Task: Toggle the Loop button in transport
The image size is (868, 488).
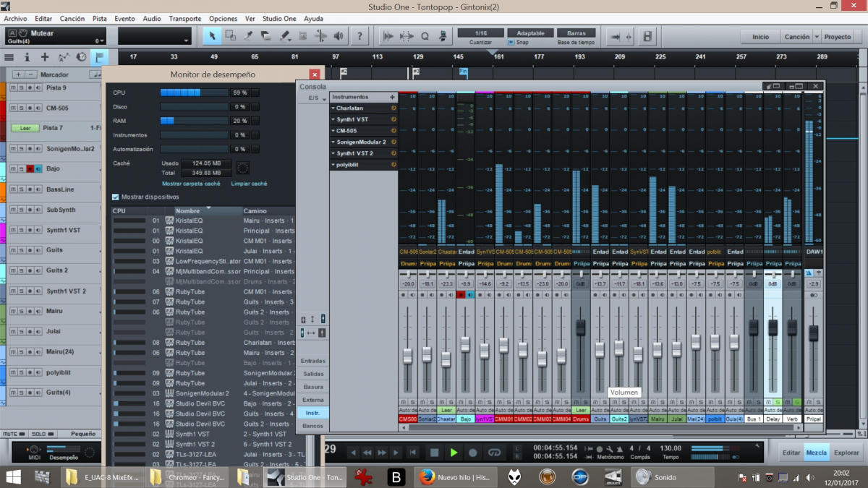Action: pos(495,453)
